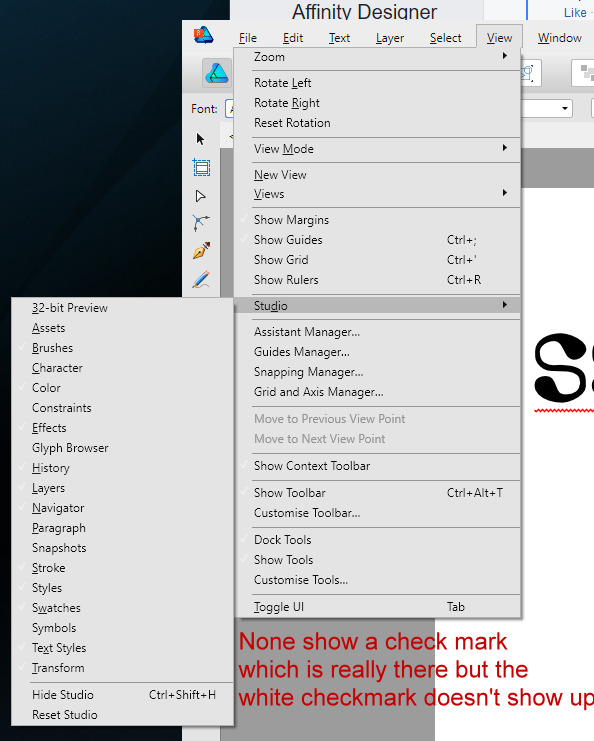Open the Text menu
The height and width of the screenshot is (741, 594).
[x=339, y=38]
